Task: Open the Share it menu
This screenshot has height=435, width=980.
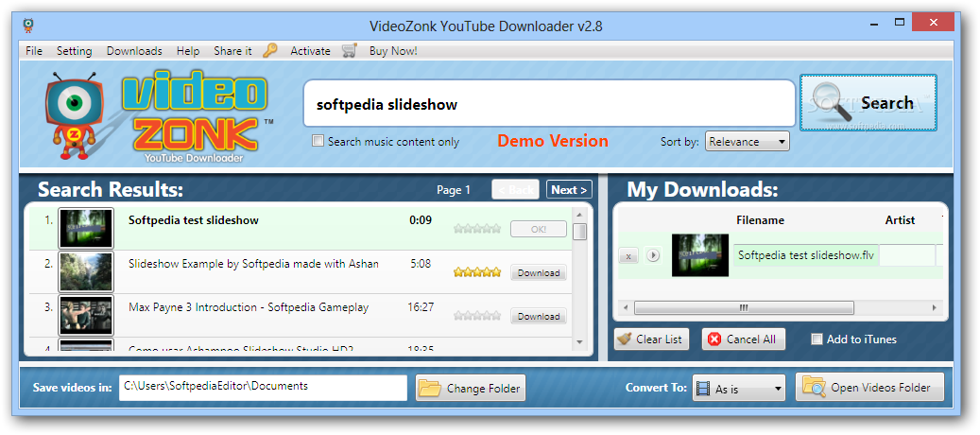Action: click(232, 51)
